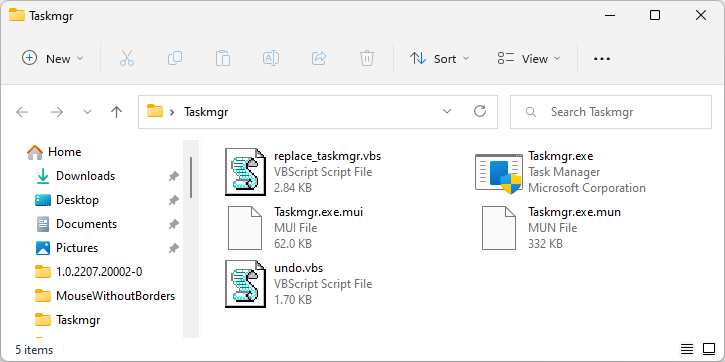Screen dimensions: 725x362
Task: Click the pin icon next to Documents
Action: (x=173, y=224)
